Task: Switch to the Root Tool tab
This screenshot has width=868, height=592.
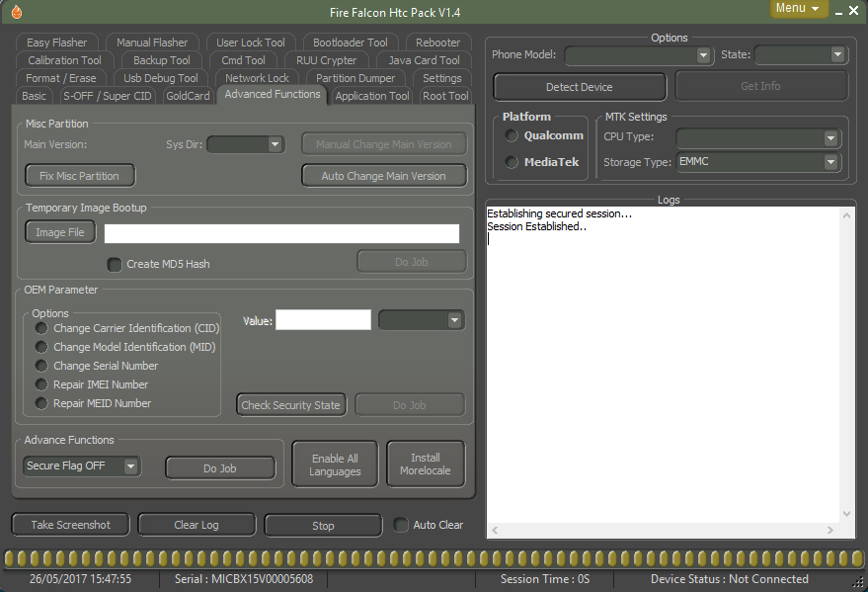Action: click(445, 96)
